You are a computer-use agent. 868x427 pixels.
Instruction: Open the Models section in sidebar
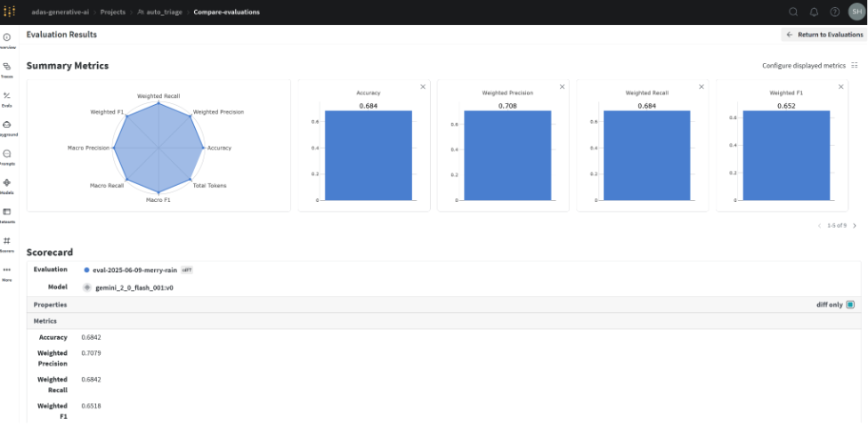coord(7,184)
